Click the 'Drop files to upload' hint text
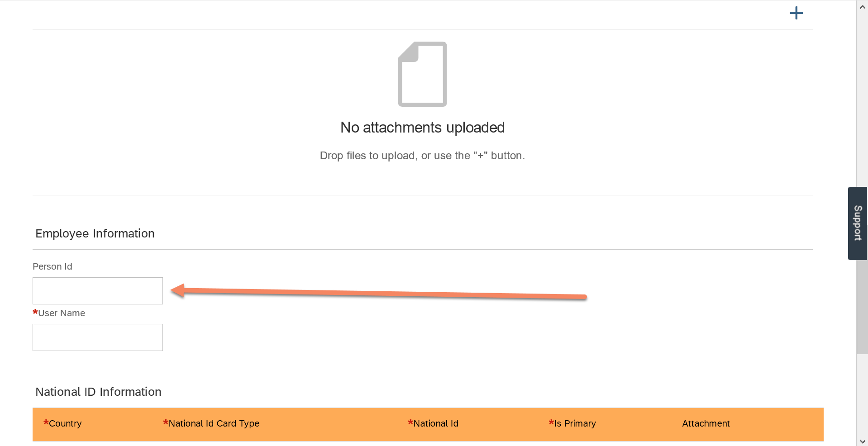Image resolution: width=868 pixels, height=446 pixels. click(x=422, y=156)
